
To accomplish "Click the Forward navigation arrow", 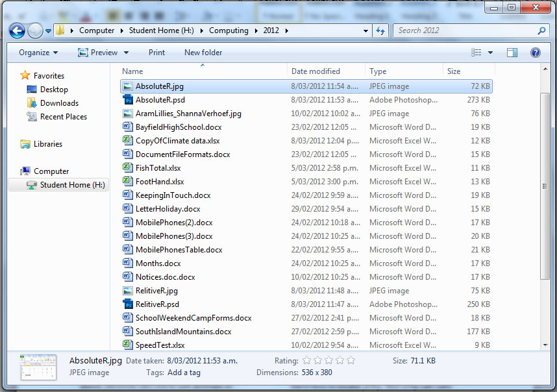I will pyautogui.click(x=35, y=31).
